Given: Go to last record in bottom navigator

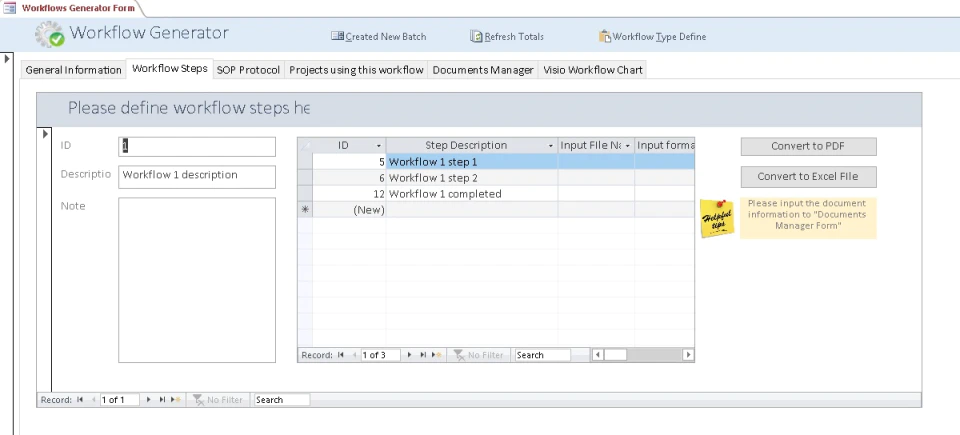Looking at the screenshot, I should [162, 399].
